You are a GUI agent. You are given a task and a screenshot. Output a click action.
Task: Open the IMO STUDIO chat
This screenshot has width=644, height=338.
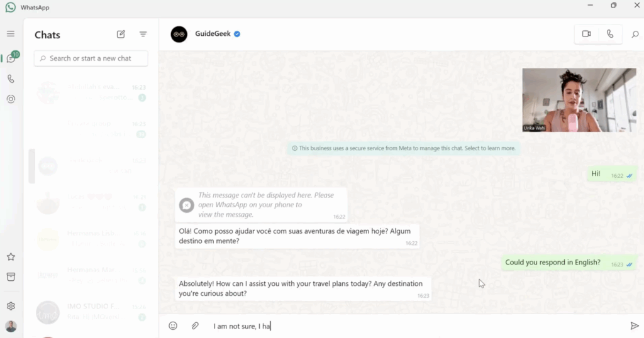point(91,311)
